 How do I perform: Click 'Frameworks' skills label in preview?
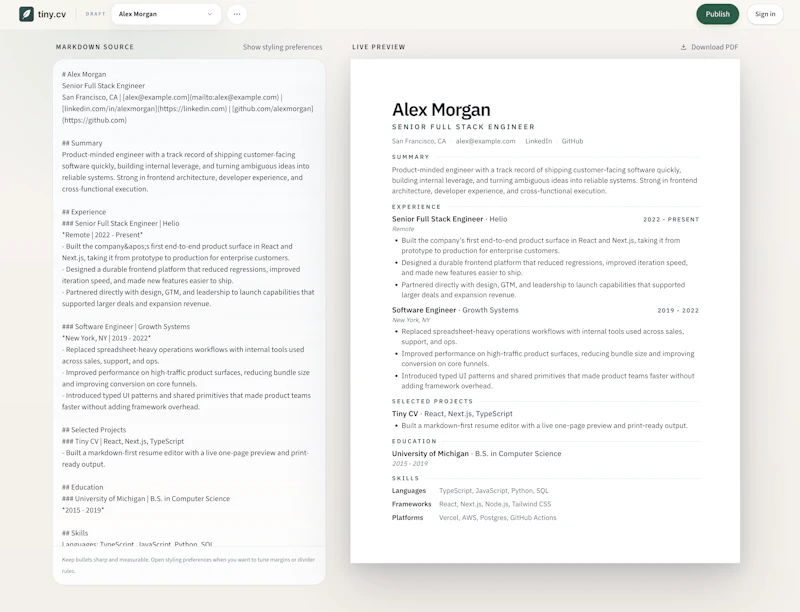click(412, 504)
